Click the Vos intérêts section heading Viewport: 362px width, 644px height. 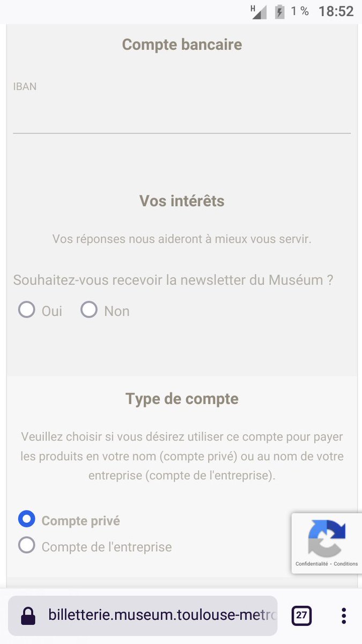tap(182, 201)
